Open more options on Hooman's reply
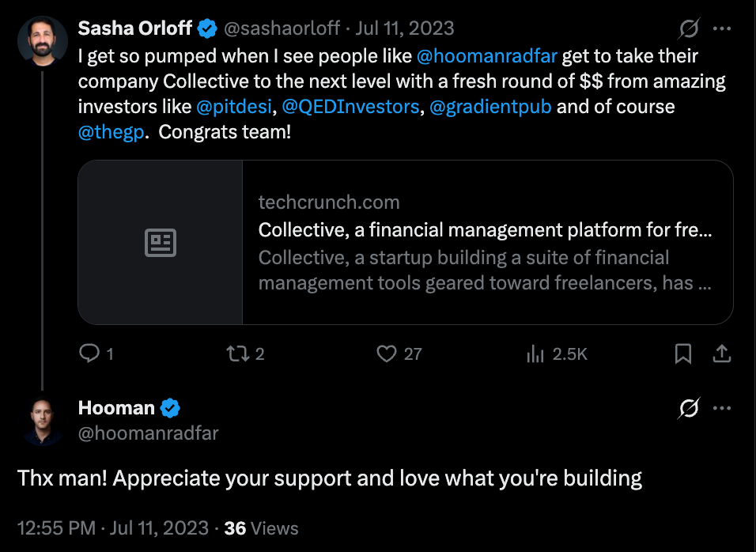The image size is (756, 552). [x=722, y=409]
